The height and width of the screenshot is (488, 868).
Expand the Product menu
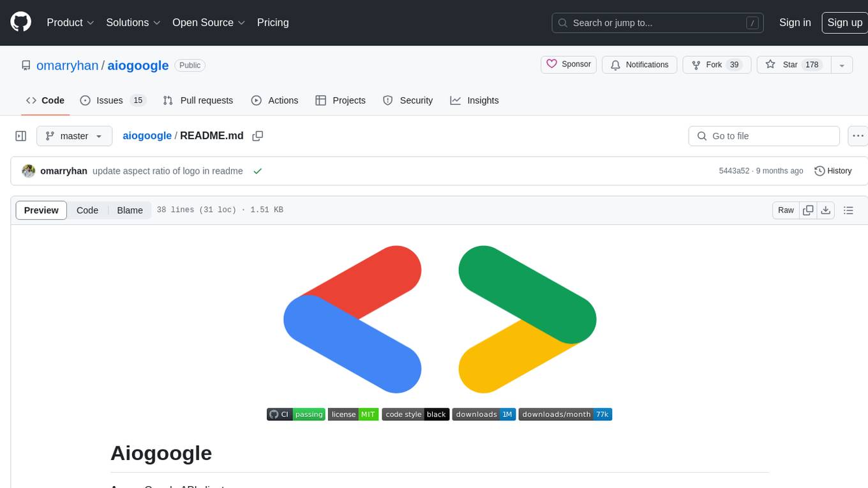coord(70,22)
